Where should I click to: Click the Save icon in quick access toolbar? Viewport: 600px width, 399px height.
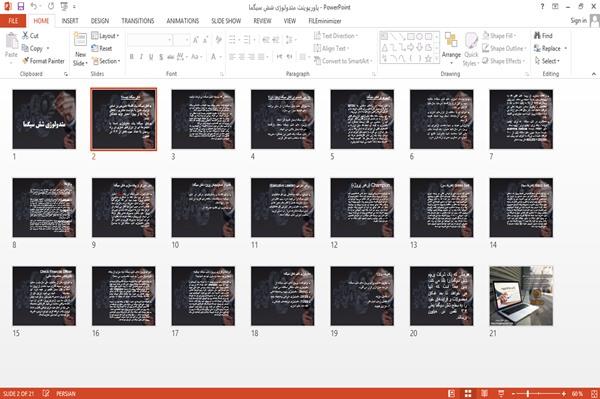coord(21,7)
